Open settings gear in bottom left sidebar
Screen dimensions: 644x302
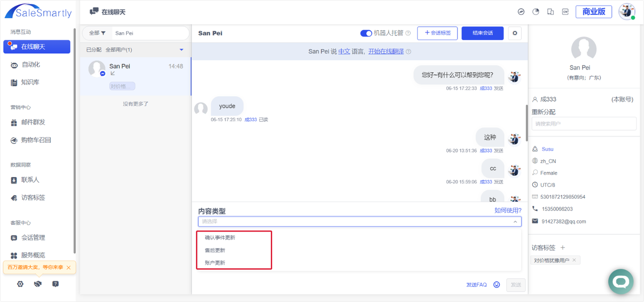(x=20, y=284)
